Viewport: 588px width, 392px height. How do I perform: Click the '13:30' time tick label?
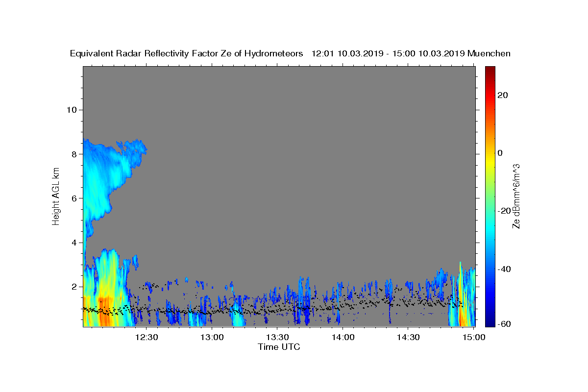pos(277,337)
